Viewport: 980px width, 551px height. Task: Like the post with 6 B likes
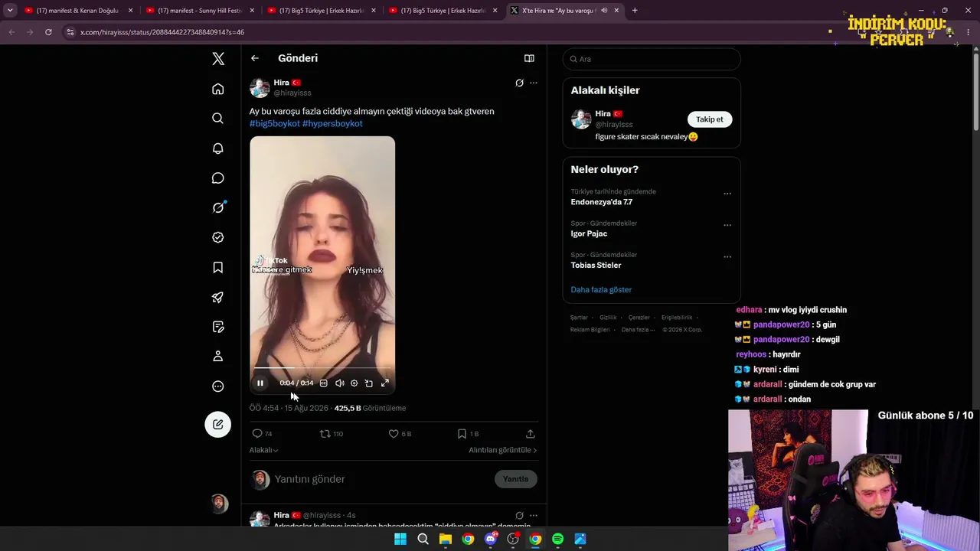pyautogui.click(x=400, y=434)
